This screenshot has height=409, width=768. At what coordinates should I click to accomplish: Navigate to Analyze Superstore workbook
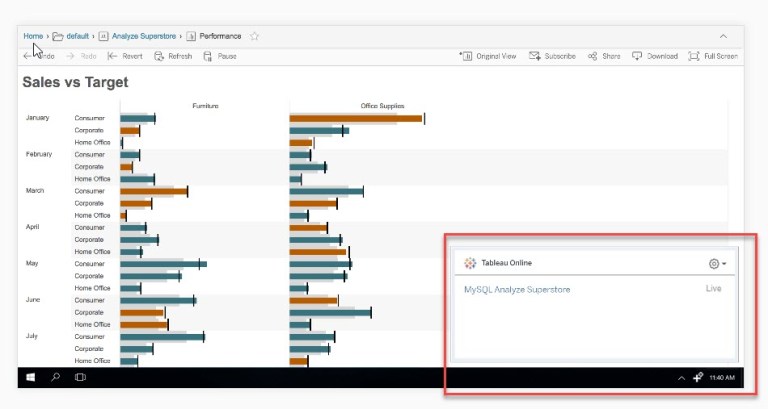144,36
